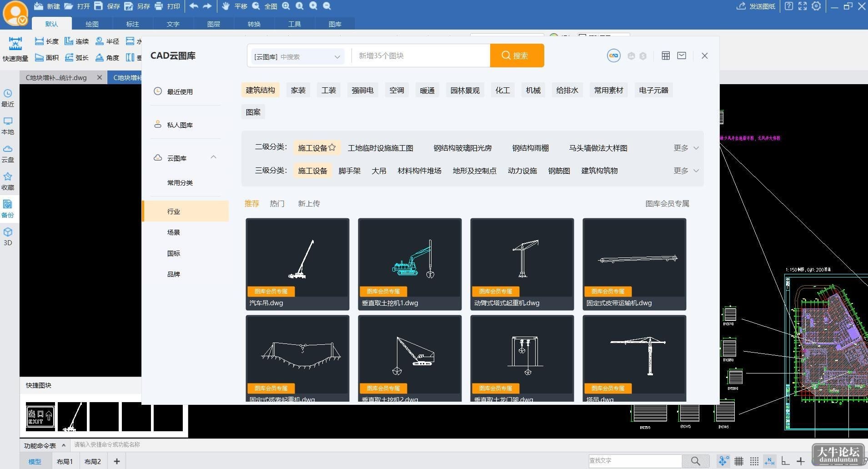868x469 pixels.
Task: Open the 云图库 search scope dropdown
Action: coord(297,56)
